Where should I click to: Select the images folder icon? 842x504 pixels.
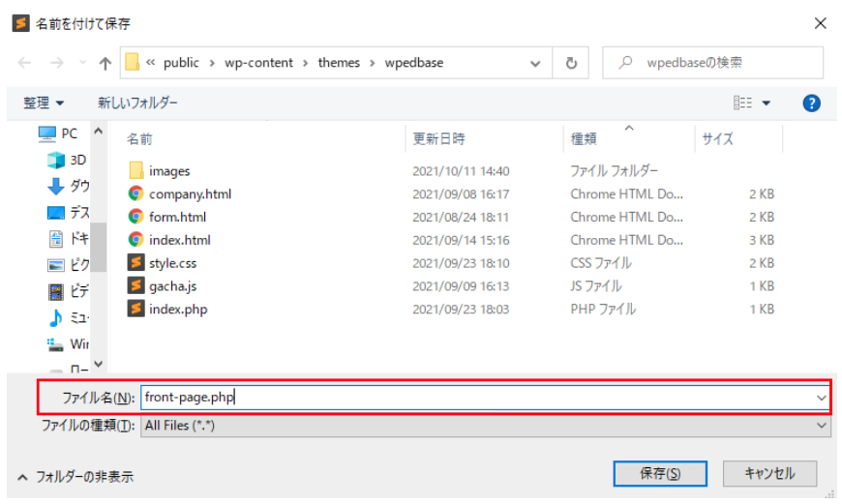coord(135,170)
